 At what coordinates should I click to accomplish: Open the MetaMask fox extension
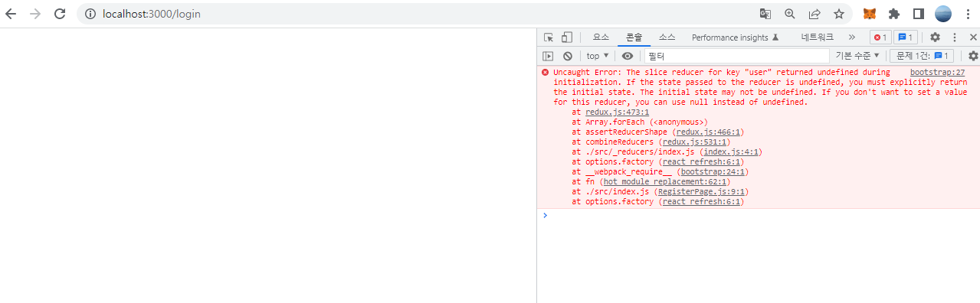point(870,14)
